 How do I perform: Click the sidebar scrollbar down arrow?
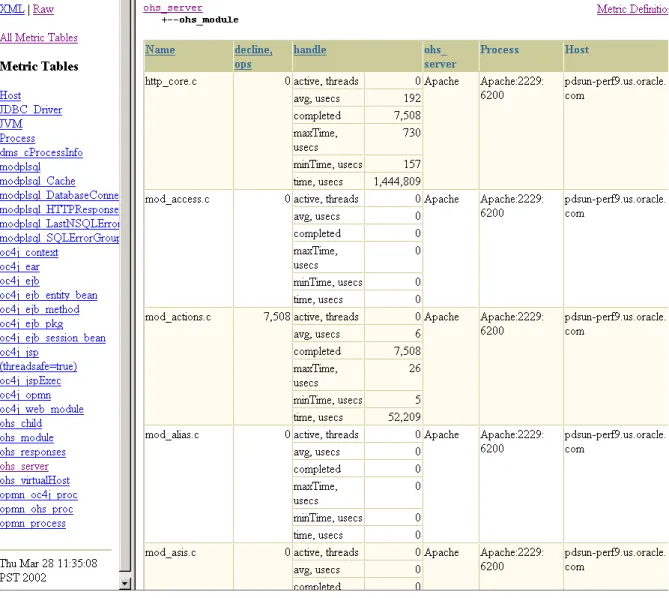coord(125,583)
